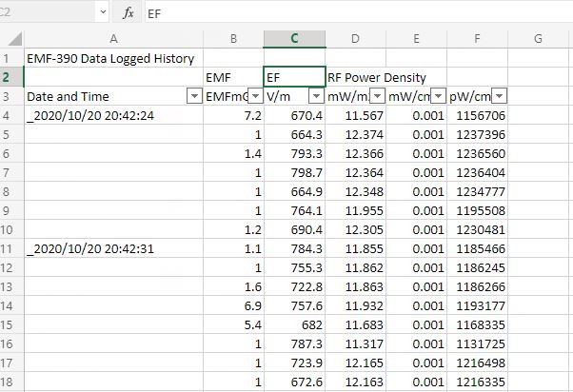Viewport: 573px width, 392px height.
Task: Select row 18 header
Action: coord(11,382)
